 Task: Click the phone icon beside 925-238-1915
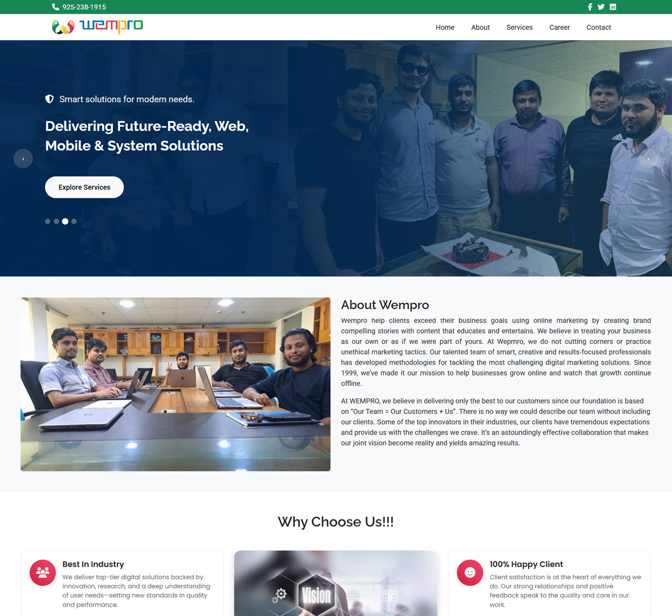coord(55,7)
